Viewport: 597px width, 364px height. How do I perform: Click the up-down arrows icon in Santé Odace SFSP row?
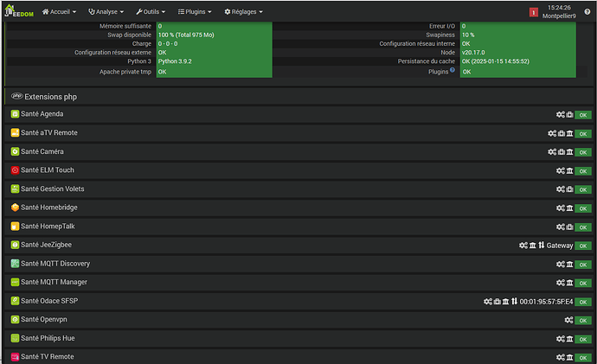515,301
